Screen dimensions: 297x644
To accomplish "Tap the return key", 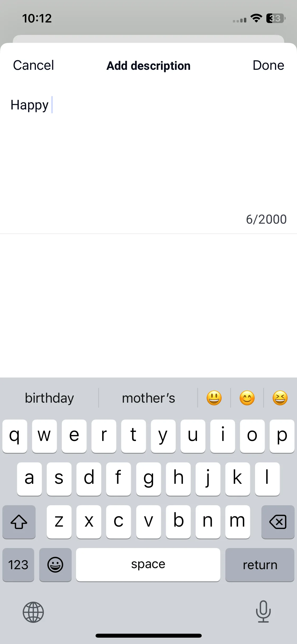I will 260,565.
